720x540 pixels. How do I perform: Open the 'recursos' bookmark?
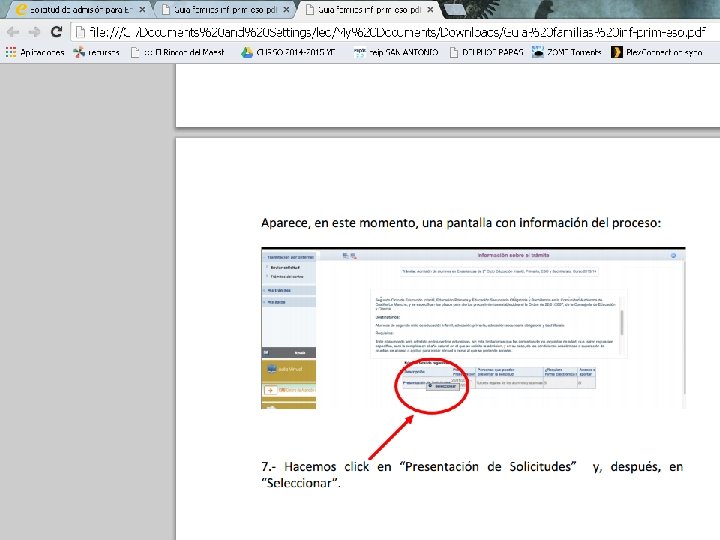coord(96,52)
